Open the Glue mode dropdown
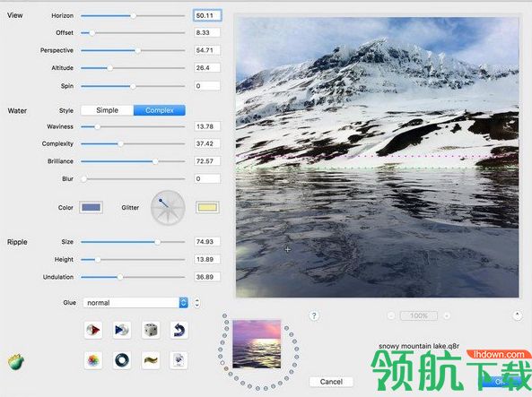This screenshot has width=532, height=397. click(x=135, y=302)
